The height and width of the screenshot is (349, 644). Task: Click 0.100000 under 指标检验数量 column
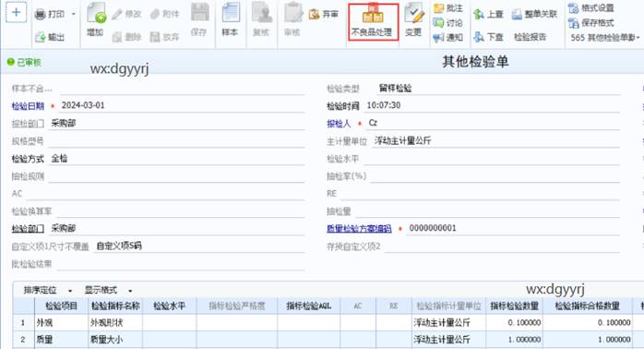[514, 323]
